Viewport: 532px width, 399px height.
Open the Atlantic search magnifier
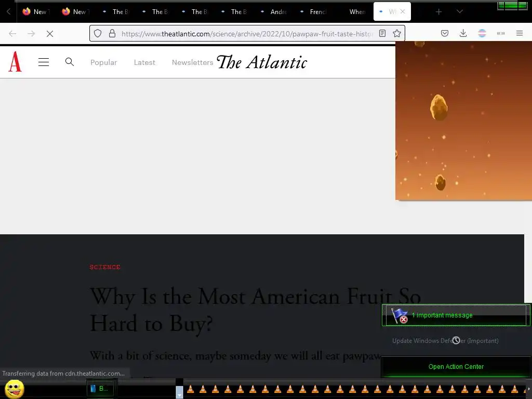tap(70, 62)
